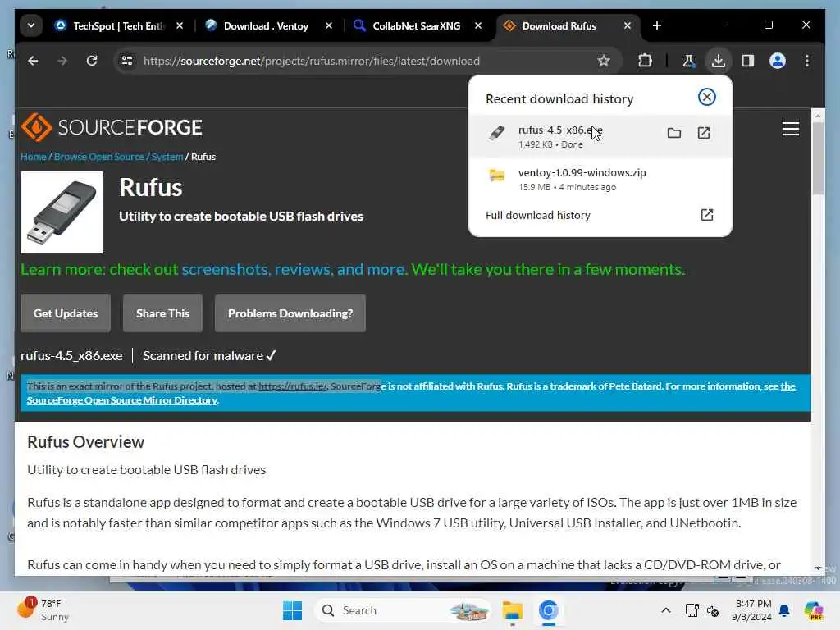Open rufus-4.5_x86.exe with external-open icon
840x630 pixels.
pos(703,133)
